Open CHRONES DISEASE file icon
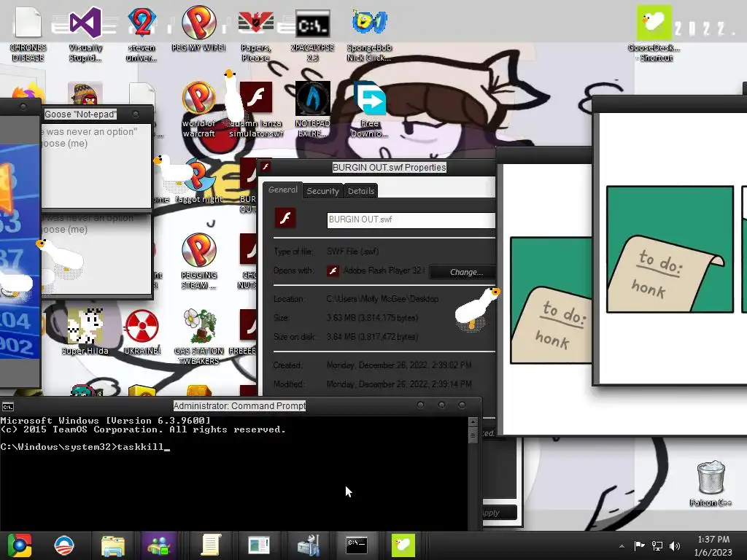747x560 pixels. [28, 34]
